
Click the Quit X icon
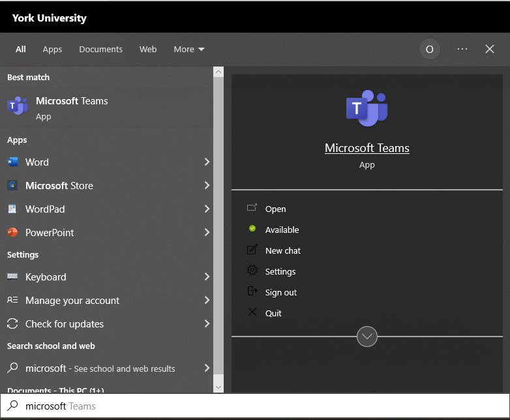(x=252, y=312)
